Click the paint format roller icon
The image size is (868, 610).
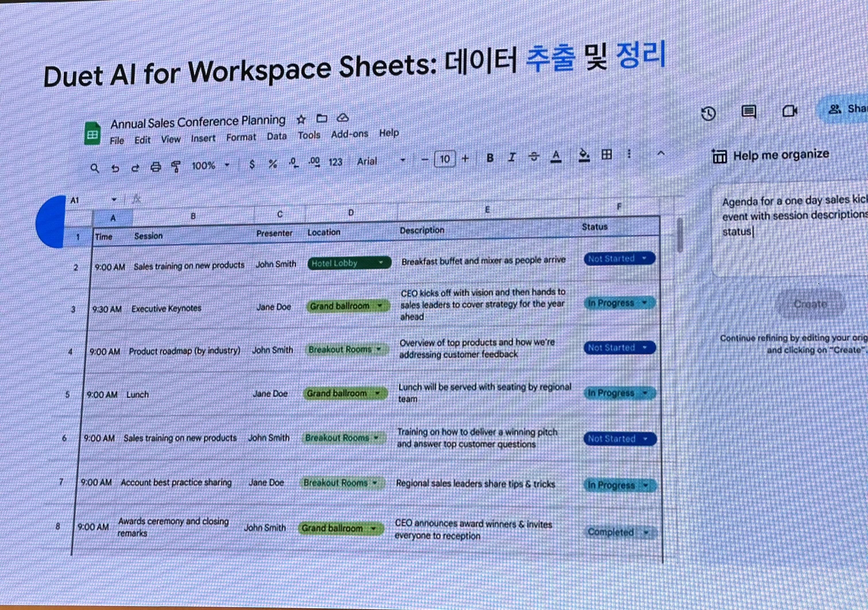[176, 167]
